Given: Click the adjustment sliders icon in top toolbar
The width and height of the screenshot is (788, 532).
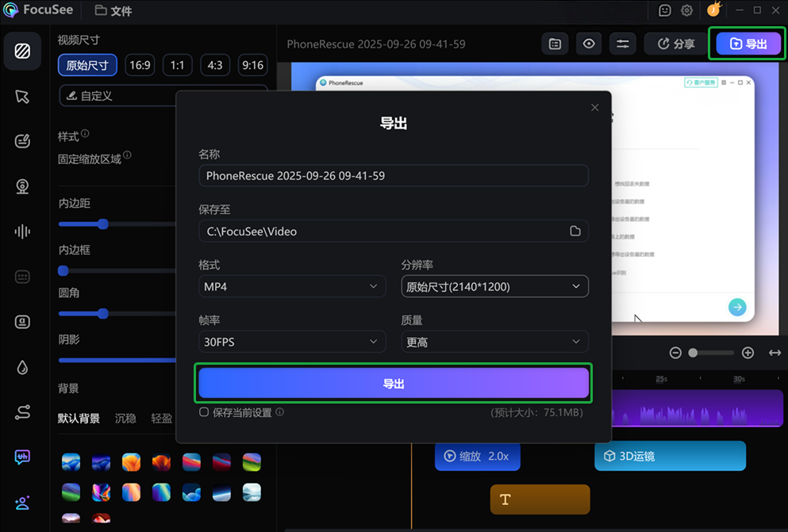Looking at the screenshot, I should click(623, 44).
